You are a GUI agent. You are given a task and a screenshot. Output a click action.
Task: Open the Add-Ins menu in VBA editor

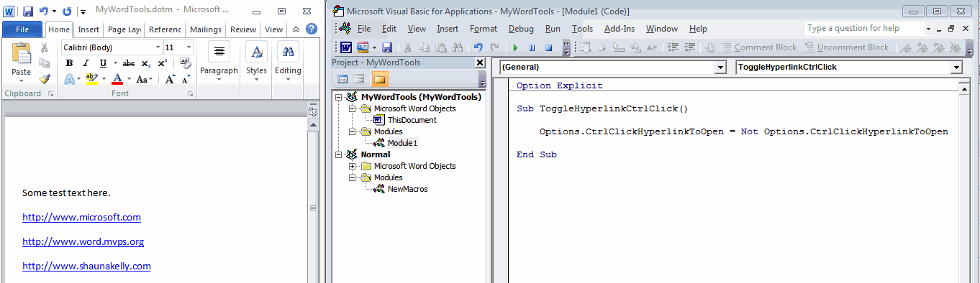619,29
